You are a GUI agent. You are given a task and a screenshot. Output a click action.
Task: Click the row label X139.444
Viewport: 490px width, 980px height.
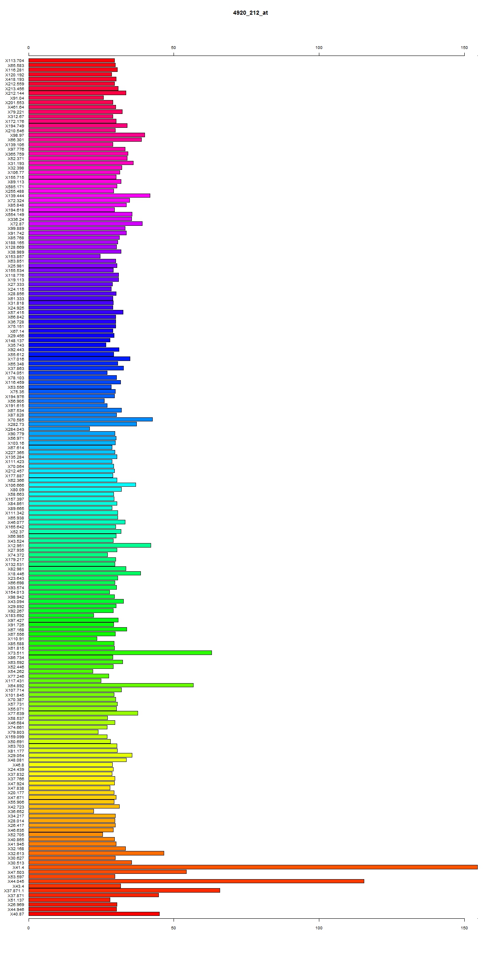click(x=15, y=196)
